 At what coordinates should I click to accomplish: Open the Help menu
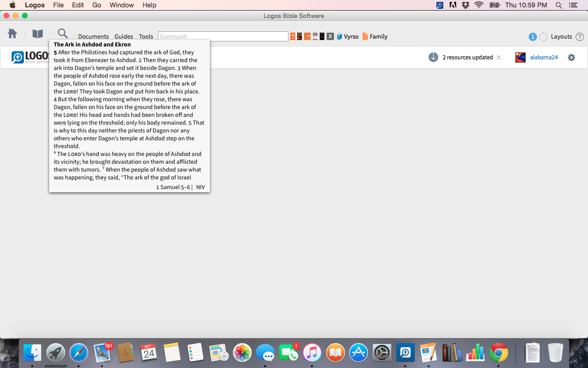(x=149, y=5)
